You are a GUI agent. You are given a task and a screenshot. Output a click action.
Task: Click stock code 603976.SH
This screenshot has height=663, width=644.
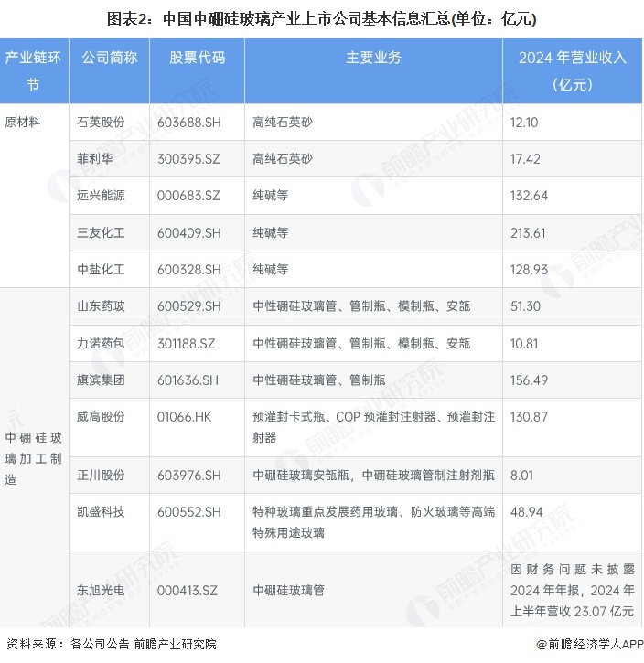(189, 476)
